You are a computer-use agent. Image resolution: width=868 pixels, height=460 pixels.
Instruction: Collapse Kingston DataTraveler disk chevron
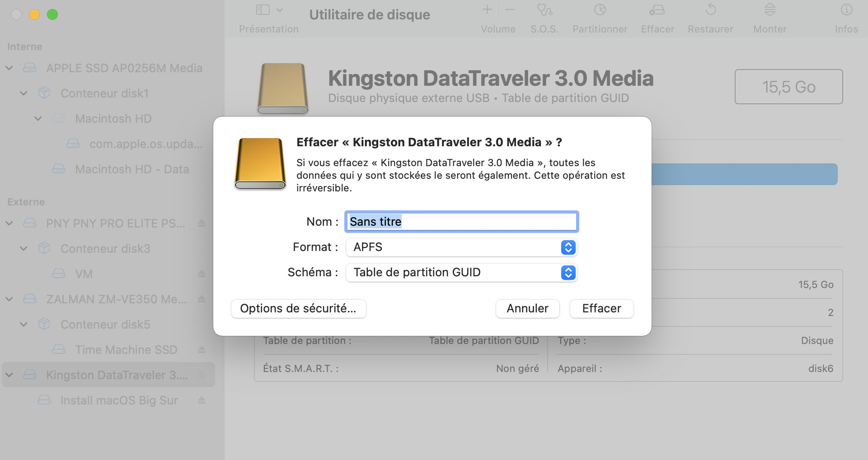tap(9, 375)
